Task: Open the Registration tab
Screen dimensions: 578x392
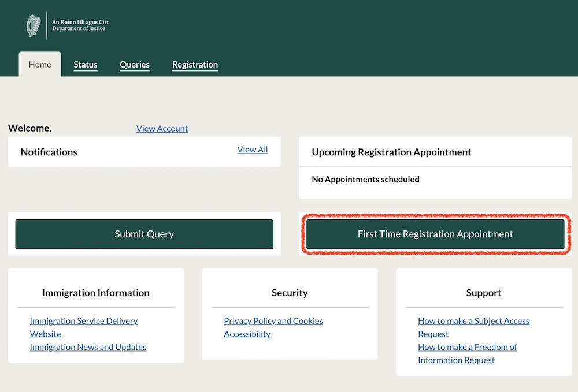Action: (195, 65)
